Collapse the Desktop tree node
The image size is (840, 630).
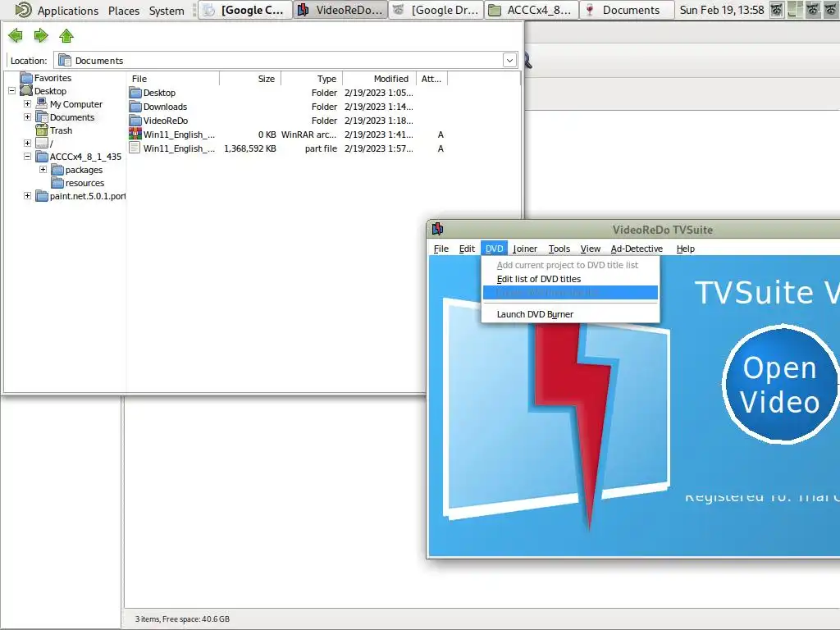click(x=11, y=91)
